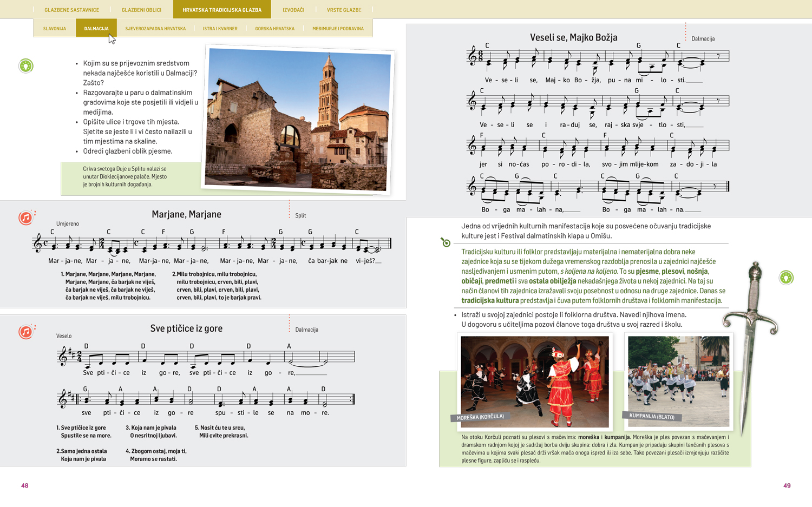Click Dalmacija label beside Veseli se, Majko Božja
The image size is (812, 507).
coord(703,38)
